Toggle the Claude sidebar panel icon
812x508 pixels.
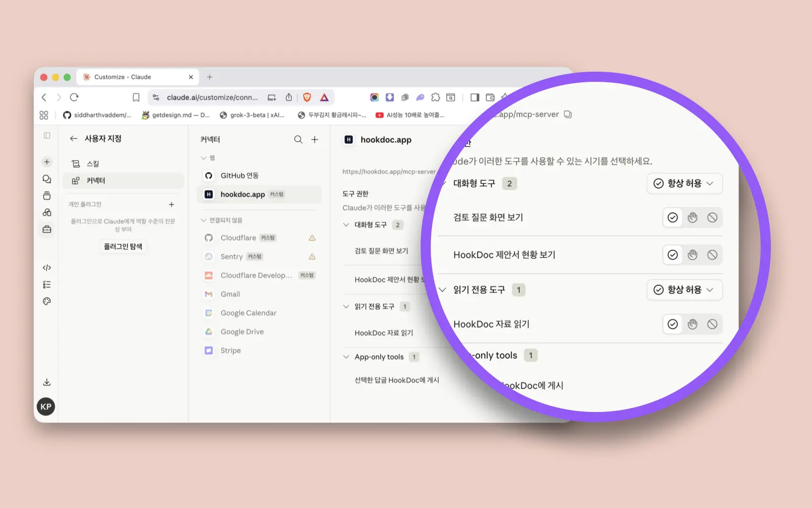47,136
